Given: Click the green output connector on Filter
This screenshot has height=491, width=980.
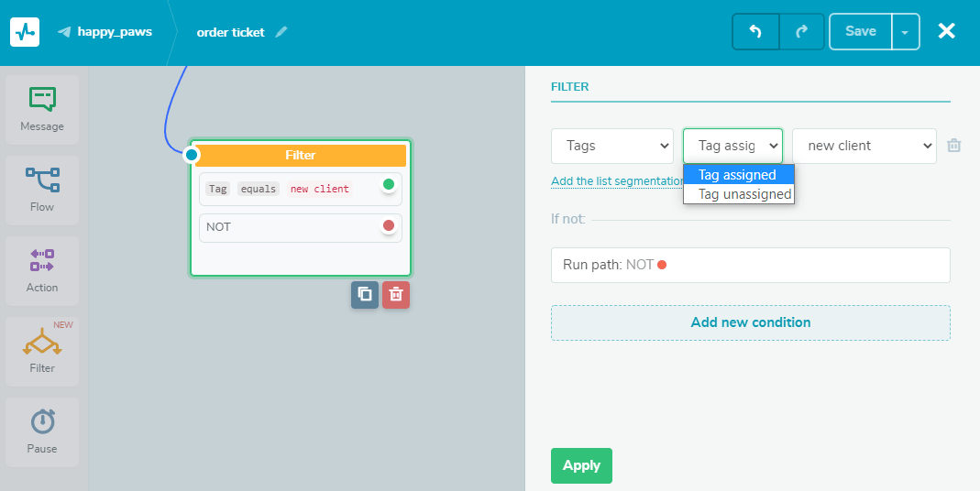Looking at the screenshot, I should click(x=389, y=184).
